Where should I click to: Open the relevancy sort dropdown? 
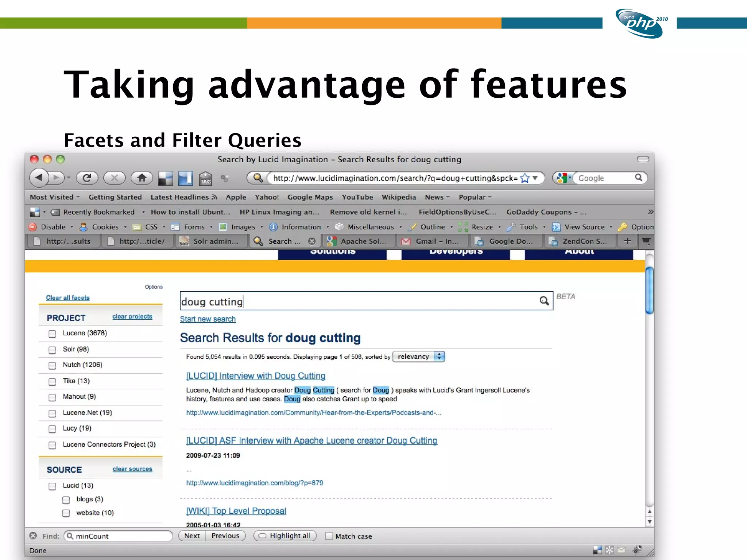[x=419, y=357]
